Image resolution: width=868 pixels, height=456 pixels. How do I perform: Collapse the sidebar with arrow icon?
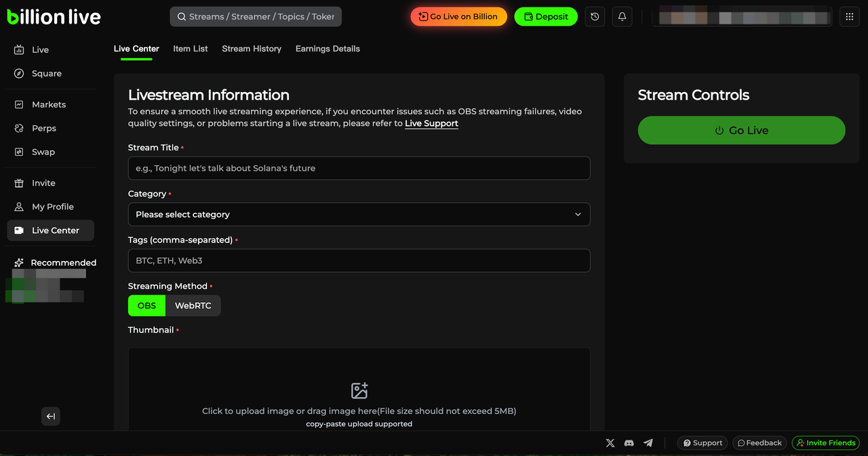pos(51,416)
